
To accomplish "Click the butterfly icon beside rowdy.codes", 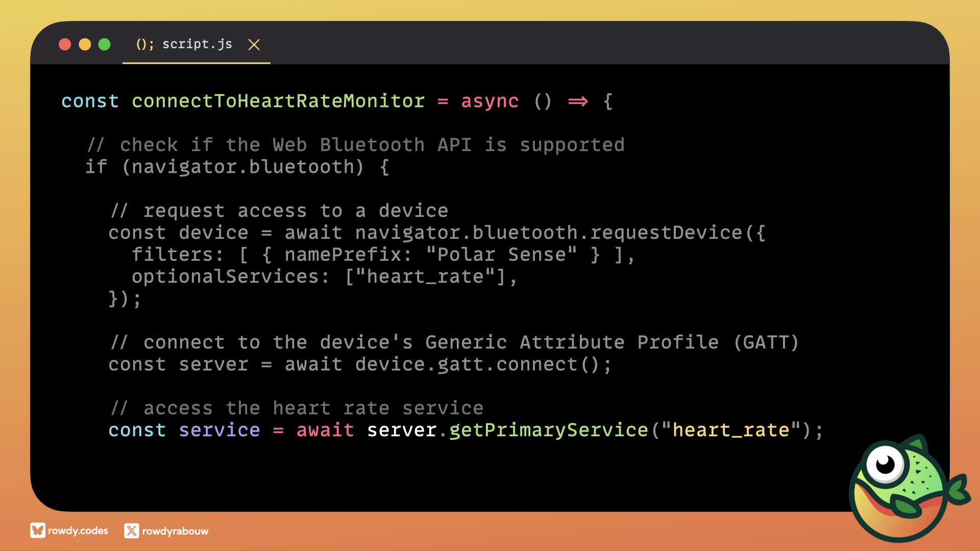I will point(37,531).
